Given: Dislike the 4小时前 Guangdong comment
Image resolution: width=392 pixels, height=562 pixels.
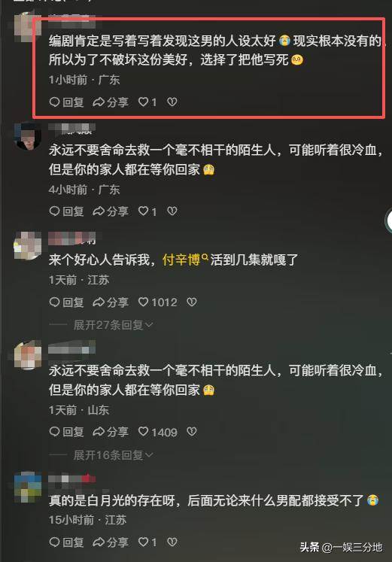Looking at the screenshot, I should pos(172,211).
